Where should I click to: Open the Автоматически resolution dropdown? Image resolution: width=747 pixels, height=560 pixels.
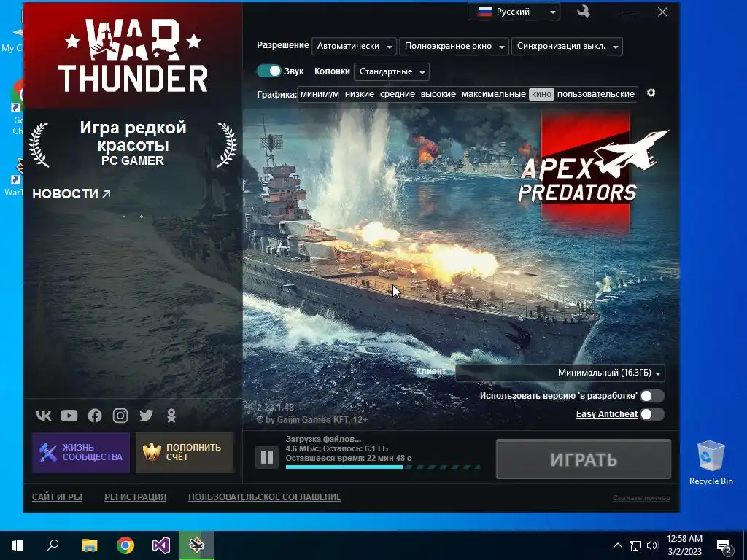click(x=354, y=46)
